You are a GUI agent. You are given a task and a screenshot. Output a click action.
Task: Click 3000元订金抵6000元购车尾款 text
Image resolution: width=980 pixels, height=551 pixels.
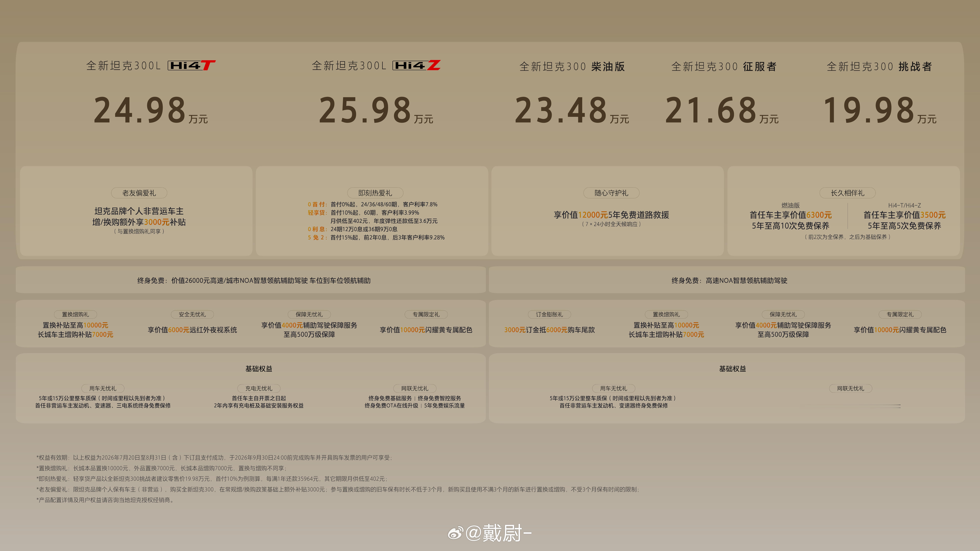[549, 330]
